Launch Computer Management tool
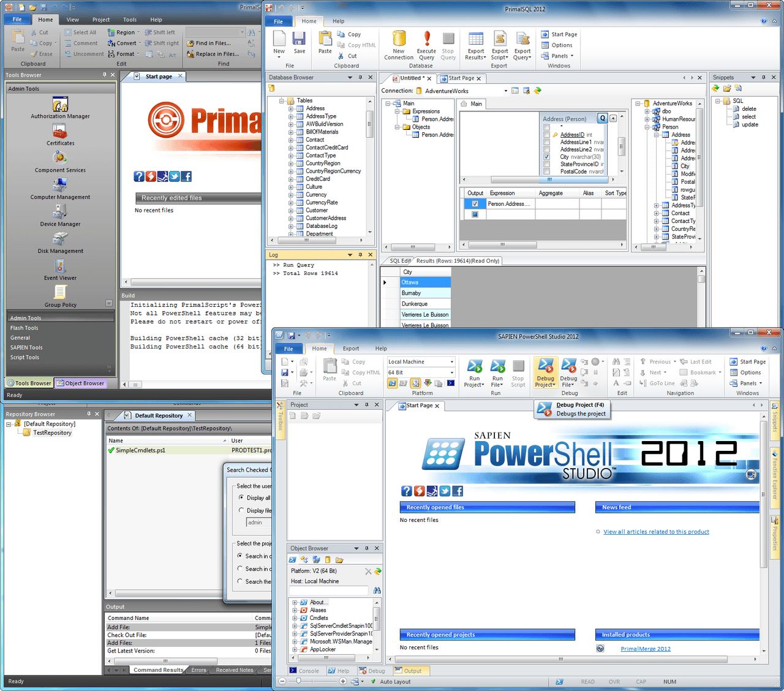784x691 pixels. (60, 189)
